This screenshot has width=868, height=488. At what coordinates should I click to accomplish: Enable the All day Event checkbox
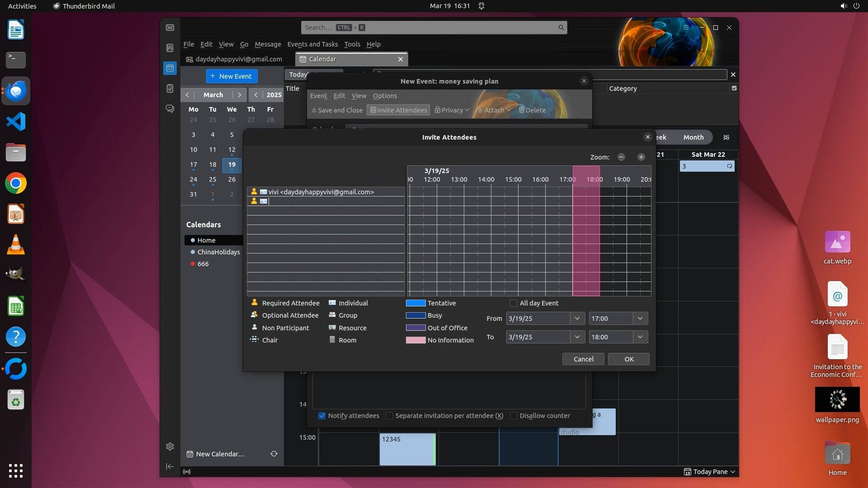[x=514, y=303]
